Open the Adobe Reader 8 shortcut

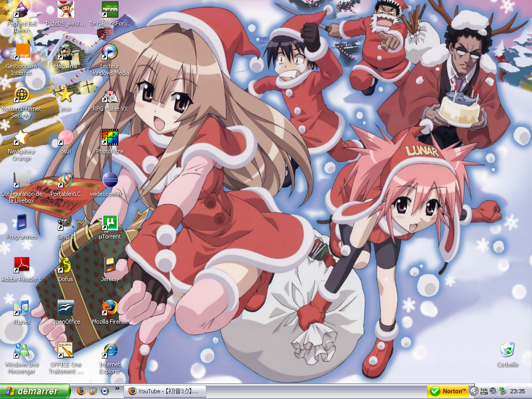point(22,270)
